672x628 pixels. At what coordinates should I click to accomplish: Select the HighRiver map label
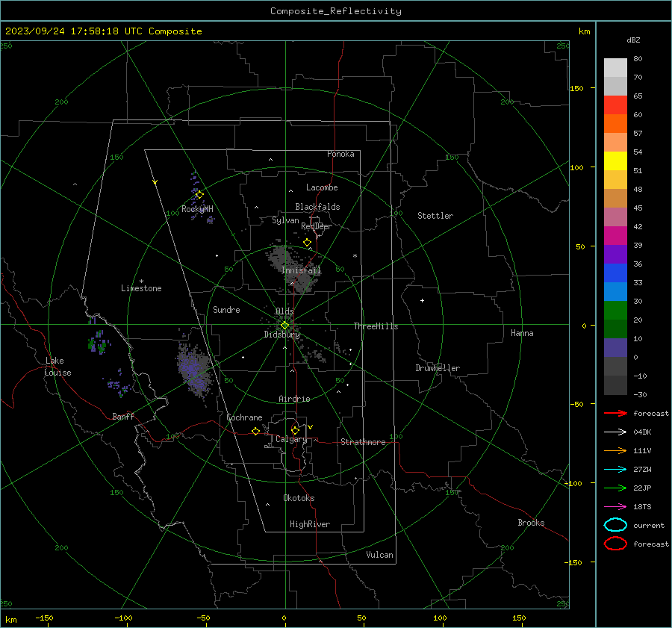(310, 524)
